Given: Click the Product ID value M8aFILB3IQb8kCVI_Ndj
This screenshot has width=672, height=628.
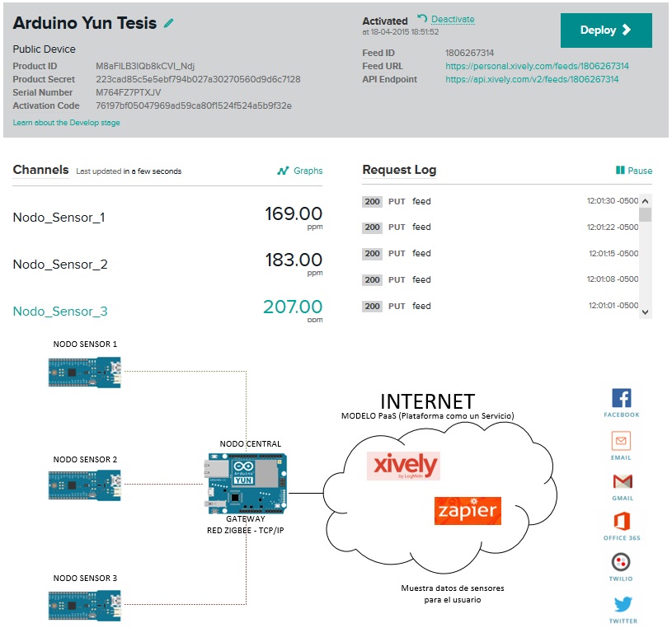Looking at the screenshot, I should click(x=145, y=66).
